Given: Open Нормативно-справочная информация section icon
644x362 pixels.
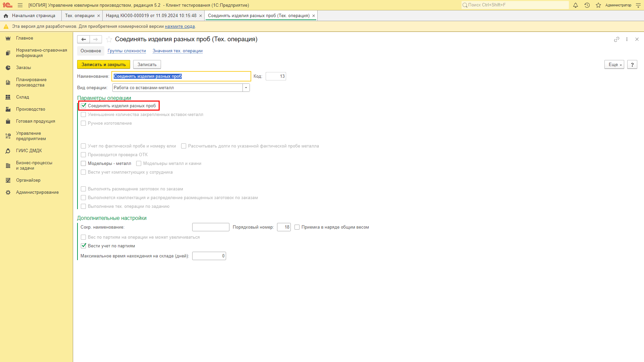Looking at the screenshot, I should [x=8, y=53].
